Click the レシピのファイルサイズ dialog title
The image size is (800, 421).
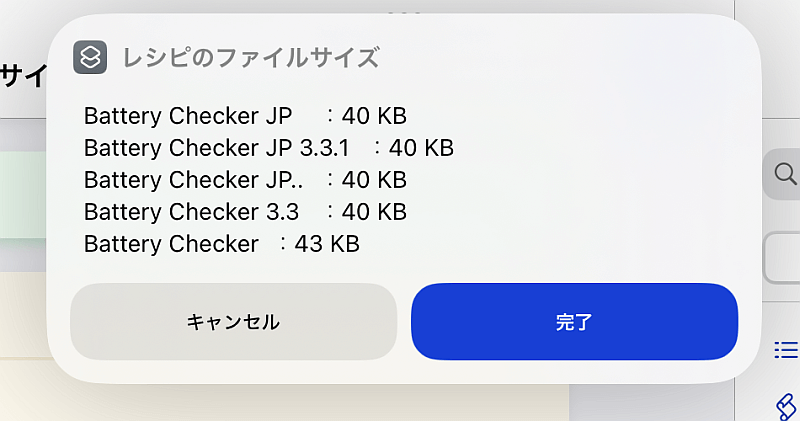click(x=250, y=58)
